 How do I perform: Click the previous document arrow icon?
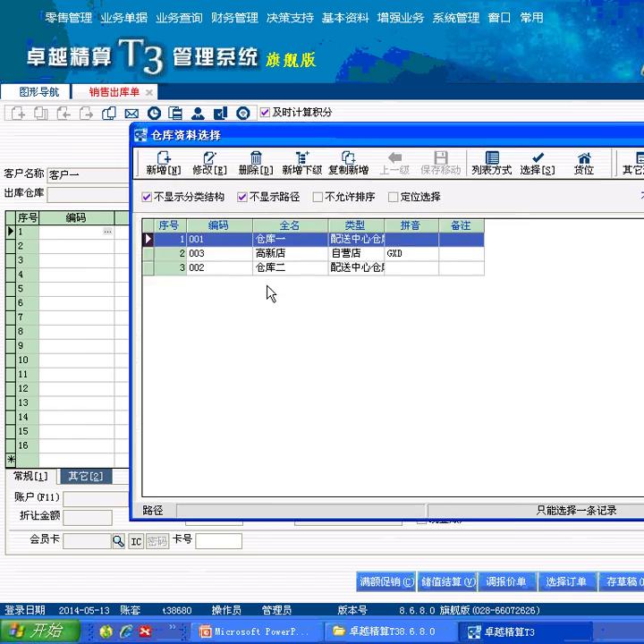click(x=64, y=113)
